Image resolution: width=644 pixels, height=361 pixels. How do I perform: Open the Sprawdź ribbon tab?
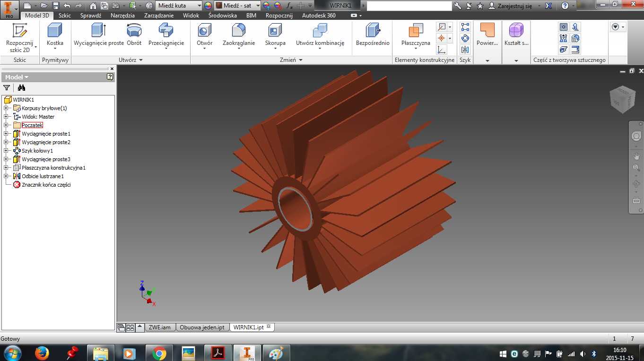tap(91, 16)
